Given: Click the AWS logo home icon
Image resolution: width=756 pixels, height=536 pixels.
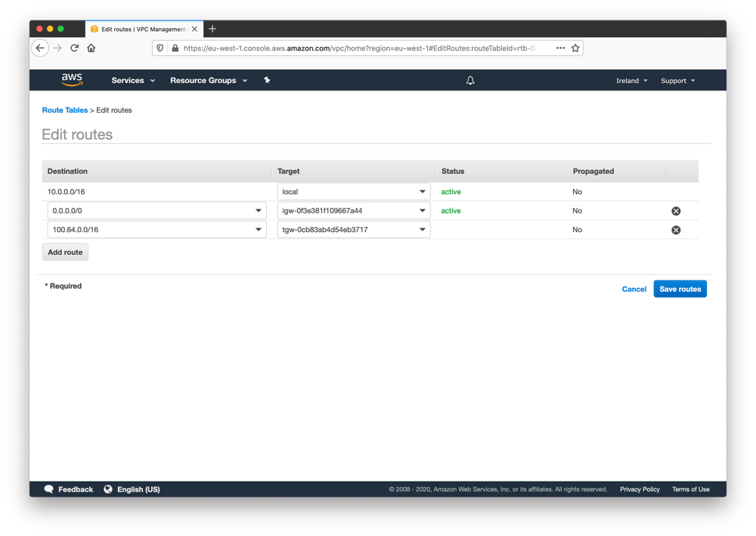Looking at the screenshot, I should pyautogui.click(x=72, y=80).
